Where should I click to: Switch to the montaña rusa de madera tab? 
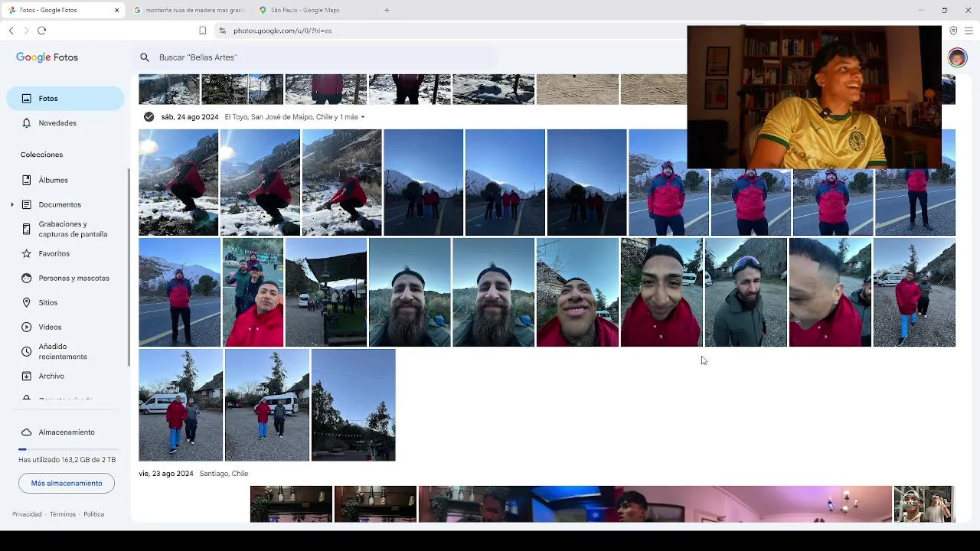click(x=189, y=10)
